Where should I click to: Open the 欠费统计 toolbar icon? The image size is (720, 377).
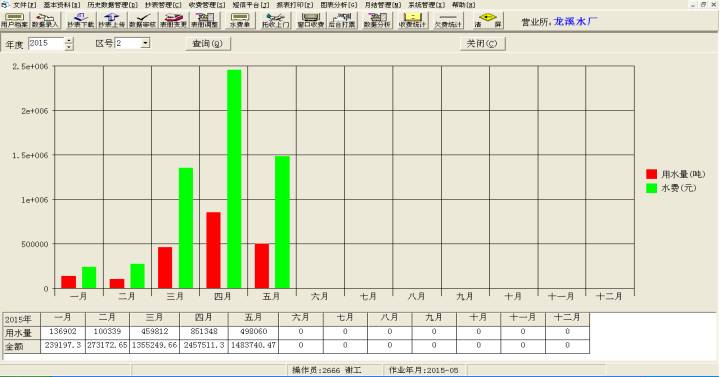448,21
